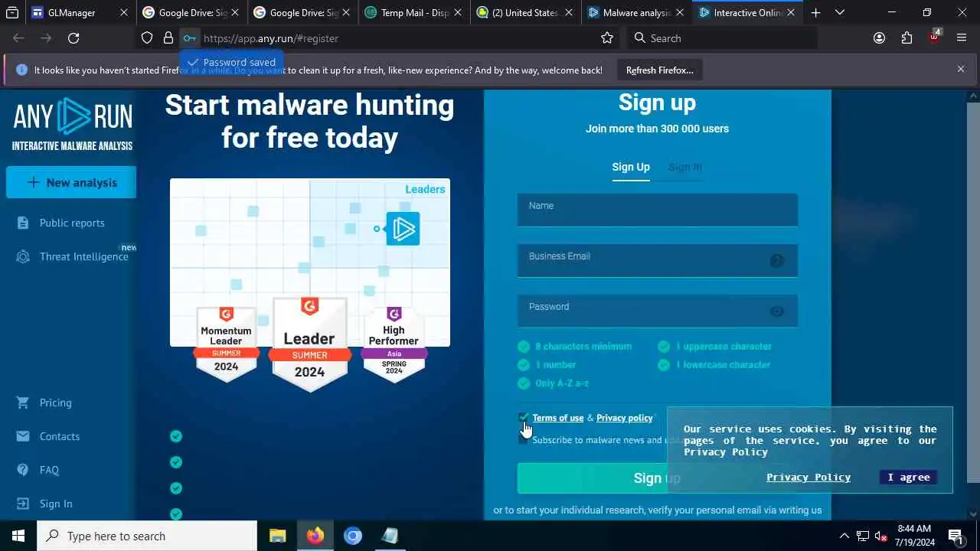Click the ANY.RUN logo in sidebar
This screenshot has height=551, width=980.
click(73, 124)
